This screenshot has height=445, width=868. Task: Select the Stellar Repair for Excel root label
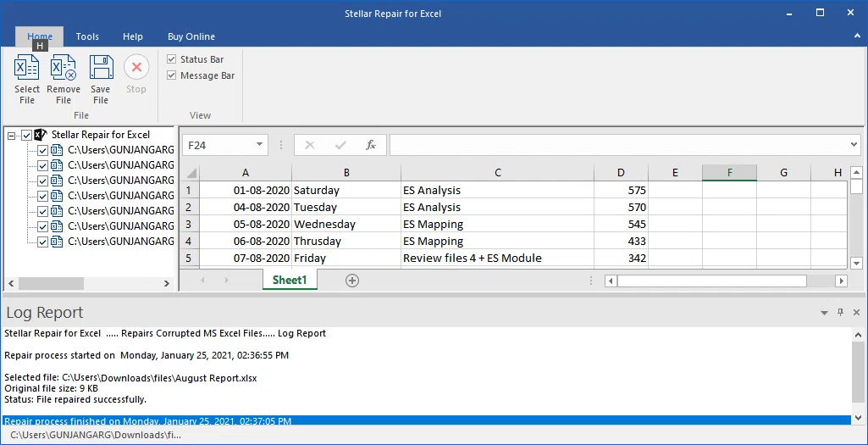[101, 135]
